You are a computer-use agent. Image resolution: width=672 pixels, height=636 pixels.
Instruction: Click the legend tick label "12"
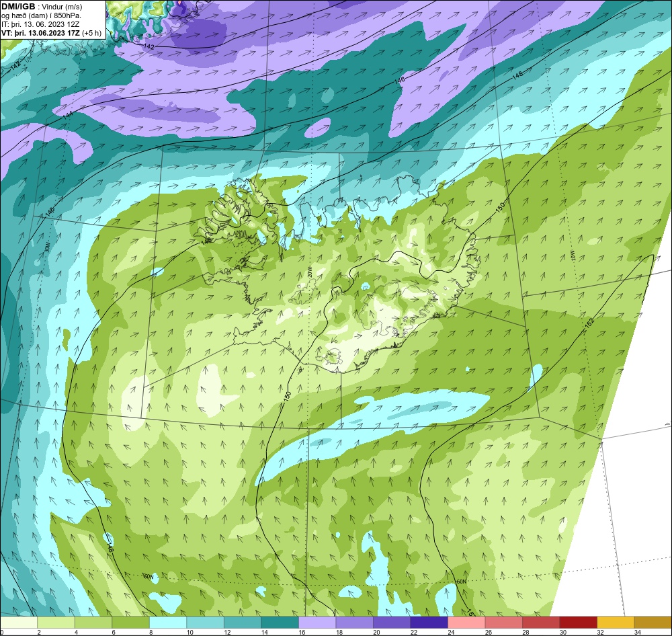coord(227,632)
